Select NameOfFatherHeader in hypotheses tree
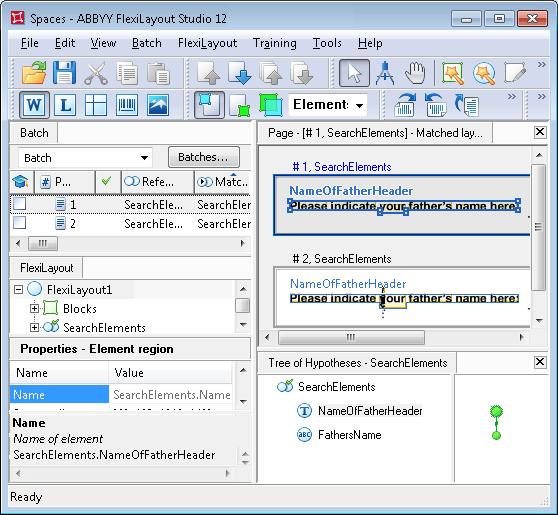Viewport: 558px width, 515px height. [370, 411]
